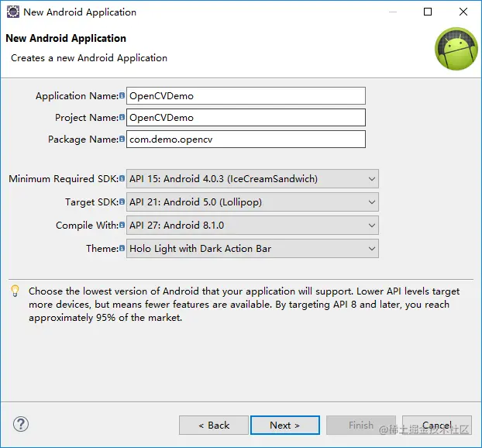Maximize the New Android Application dialog

[x=428, y=12]
